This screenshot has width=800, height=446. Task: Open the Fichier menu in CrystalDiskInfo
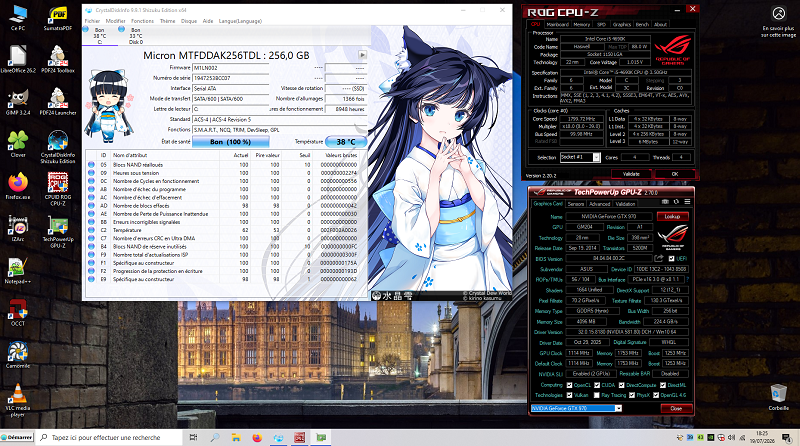tap(92, 21)
